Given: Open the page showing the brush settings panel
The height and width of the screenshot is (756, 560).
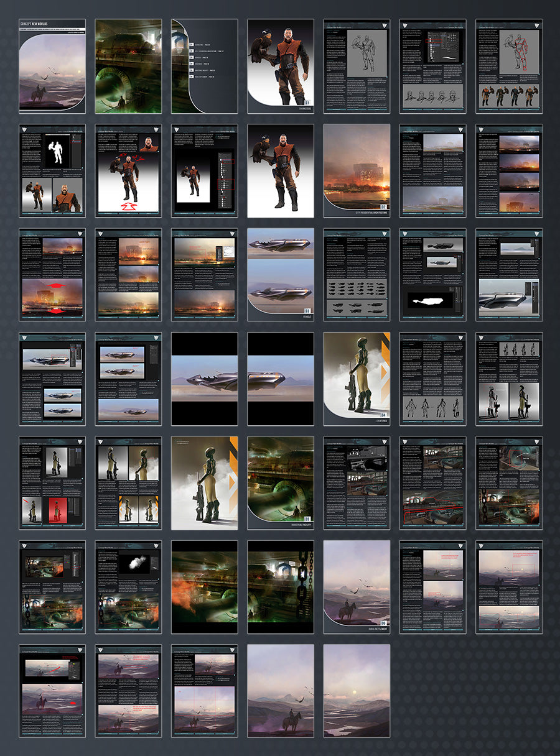Looking at the screenshot, I should tap(432, 66).
